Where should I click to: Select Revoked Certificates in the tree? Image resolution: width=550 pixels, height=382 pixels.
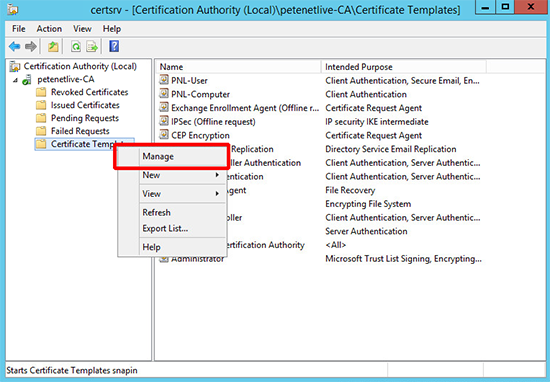89,92
